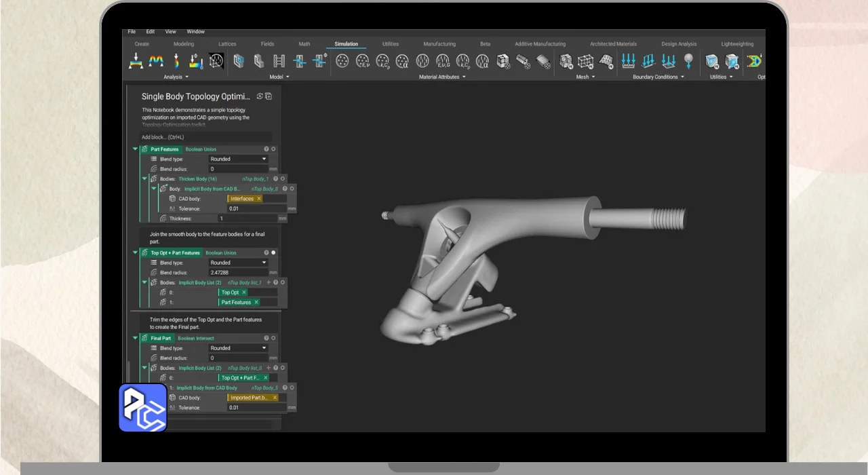Remove the Top Opt chip from body list
This screenshot has height=475, width=868.
[244, 292]
